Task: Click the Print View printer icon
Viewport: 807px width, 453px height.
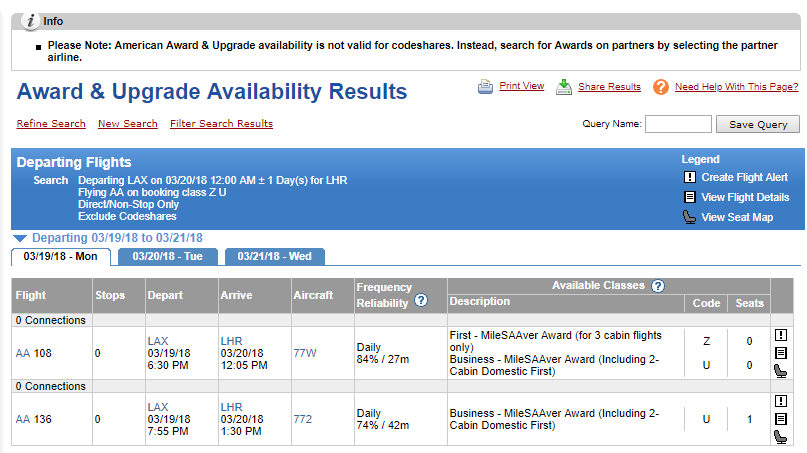Action: click(485, 87)
